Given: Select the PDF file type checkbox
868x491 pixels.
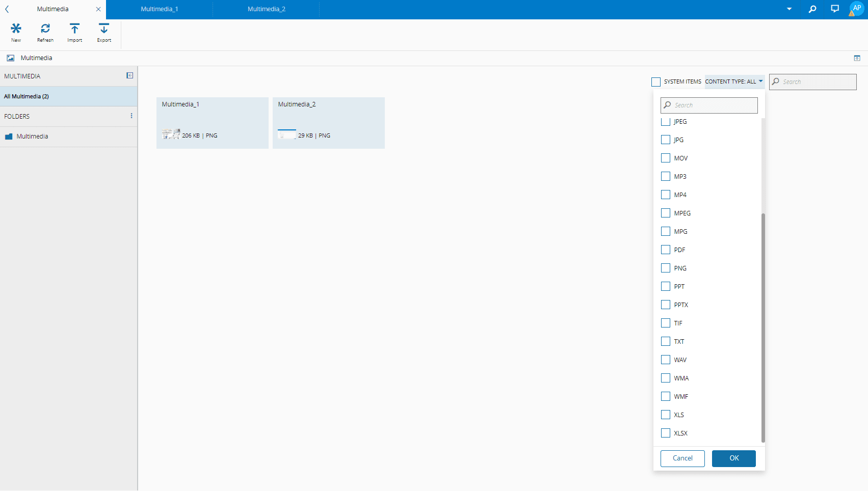Looking at the screenshot, I should [666, 250].
